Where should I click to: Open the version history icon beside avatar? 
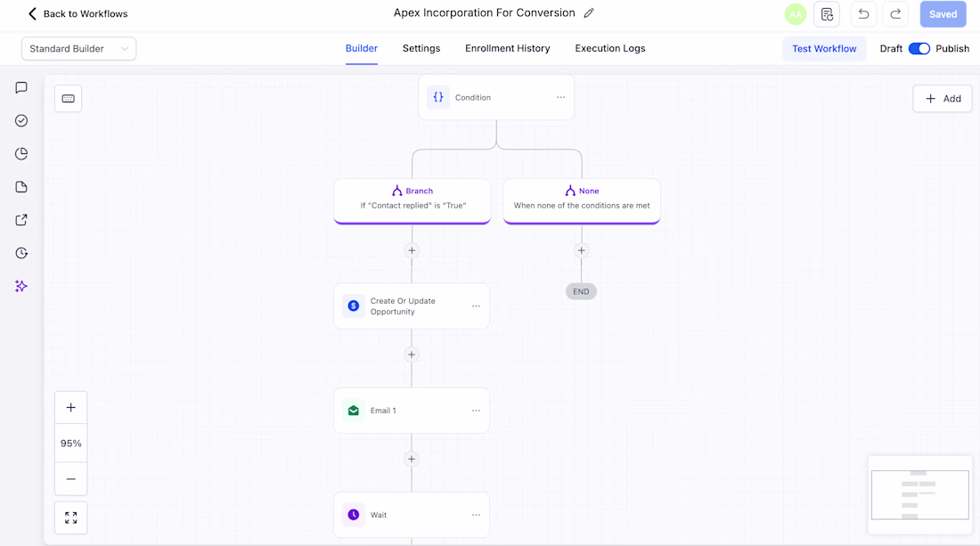pos(826,13)
